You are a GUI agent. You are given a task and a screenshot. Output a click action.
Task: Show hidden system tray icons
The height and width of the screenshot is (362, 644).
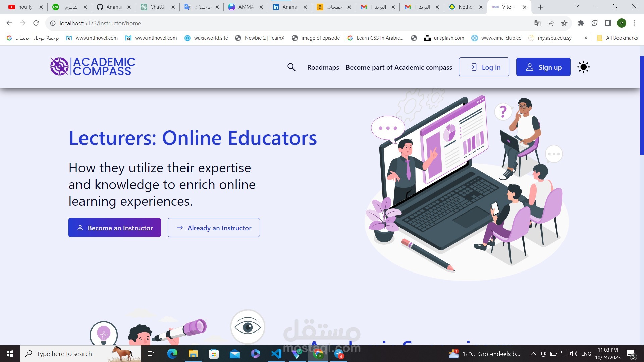(x=533, y=354)
